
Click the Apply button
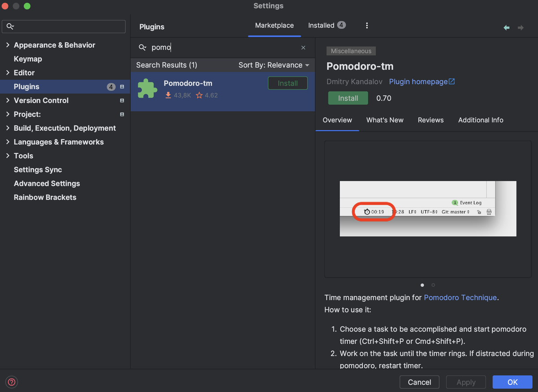coord(466,382)
